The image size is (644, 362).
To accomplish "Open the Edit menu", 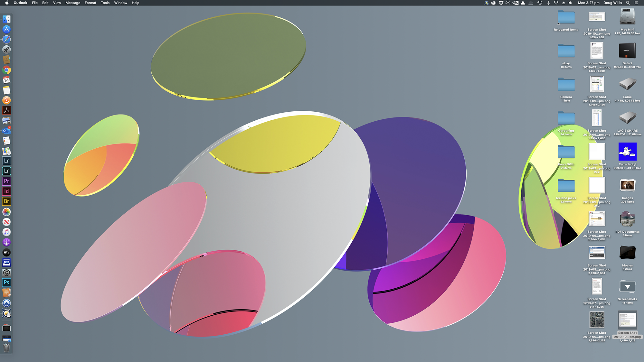I will 45,3.
